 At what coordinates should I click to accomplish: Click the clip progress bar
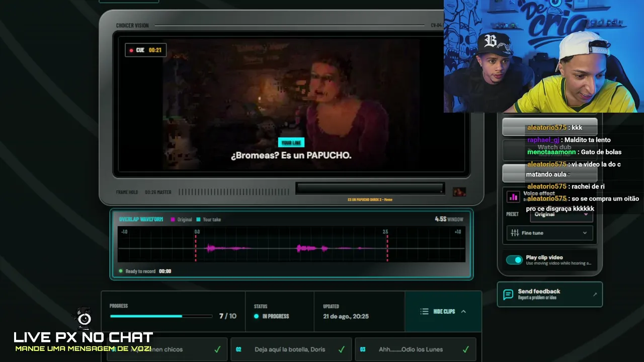click(x=161, y=316)
